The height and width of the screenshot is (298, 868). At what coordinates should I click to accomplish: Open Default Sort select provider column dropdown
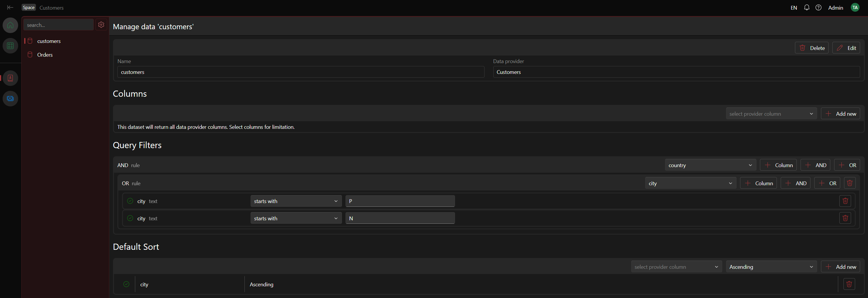point(676,267)
